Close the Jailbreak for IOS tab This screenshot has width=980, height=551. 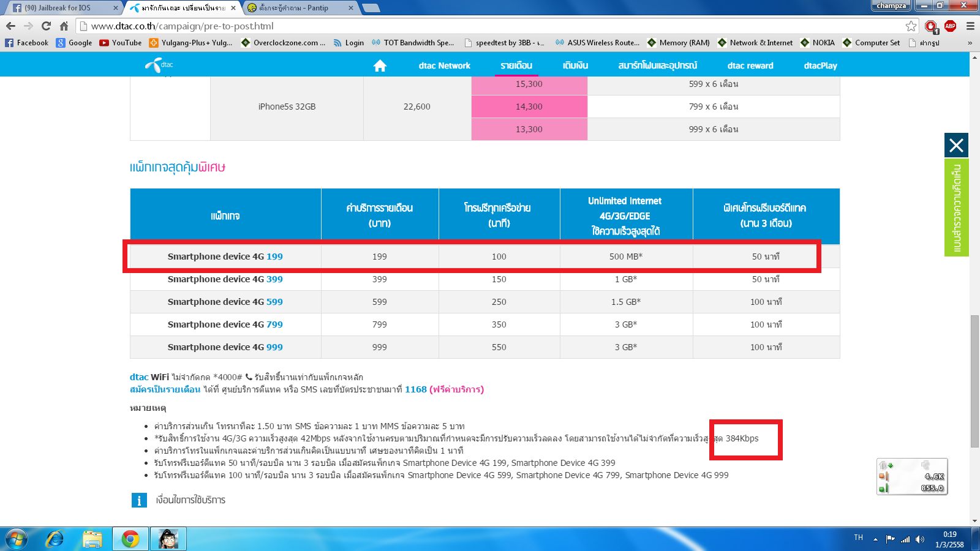pyautogui.click(x=115, y=8)
